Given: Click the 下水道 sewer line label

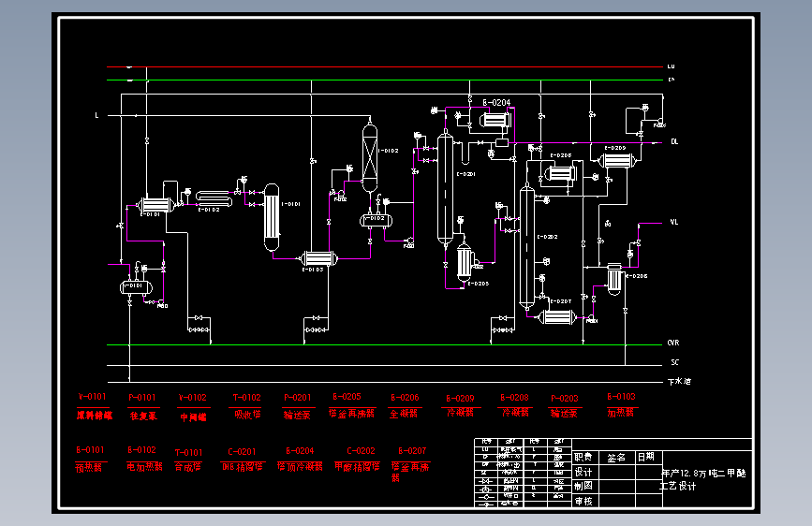Looking at the screenshot, I should point(679,382).
